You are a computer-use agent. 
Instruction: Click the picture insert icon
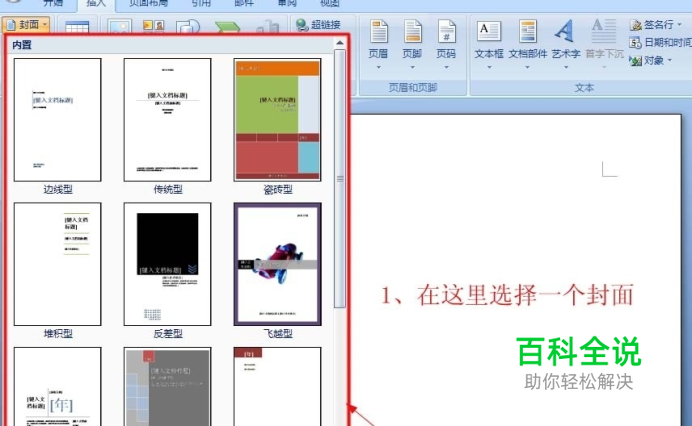pyautogui.click(x=120, y=26)
